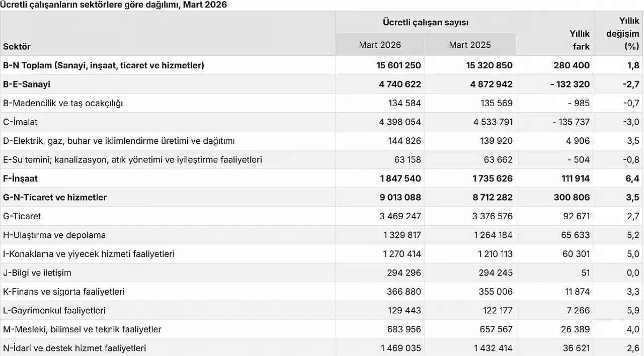
Task: Click the value 4 872 942
Action: [492, 84]
